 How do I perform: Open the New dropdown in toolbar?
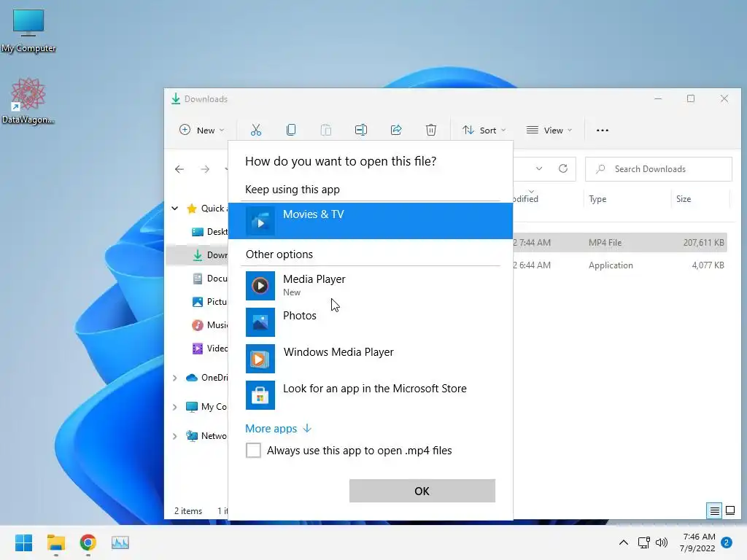[x=201, y=130]
